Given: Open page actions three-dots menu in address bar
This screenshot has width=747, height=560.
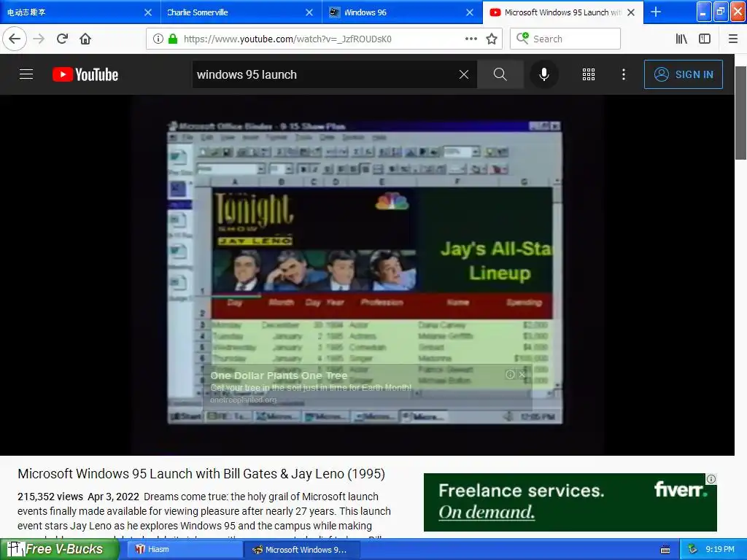Looking at the screenshot, I should point(471,39).
